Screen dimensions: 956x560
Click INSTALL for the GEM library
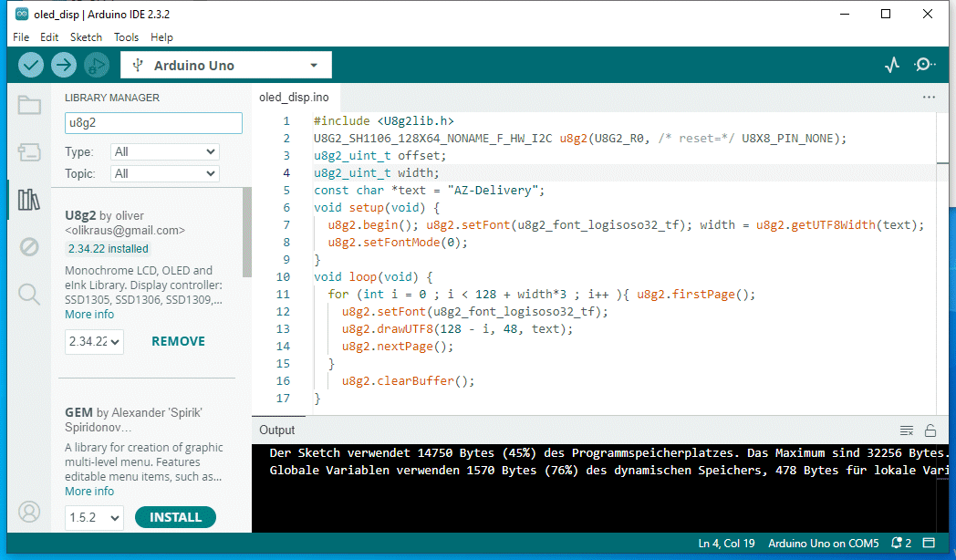click(175, 517)
